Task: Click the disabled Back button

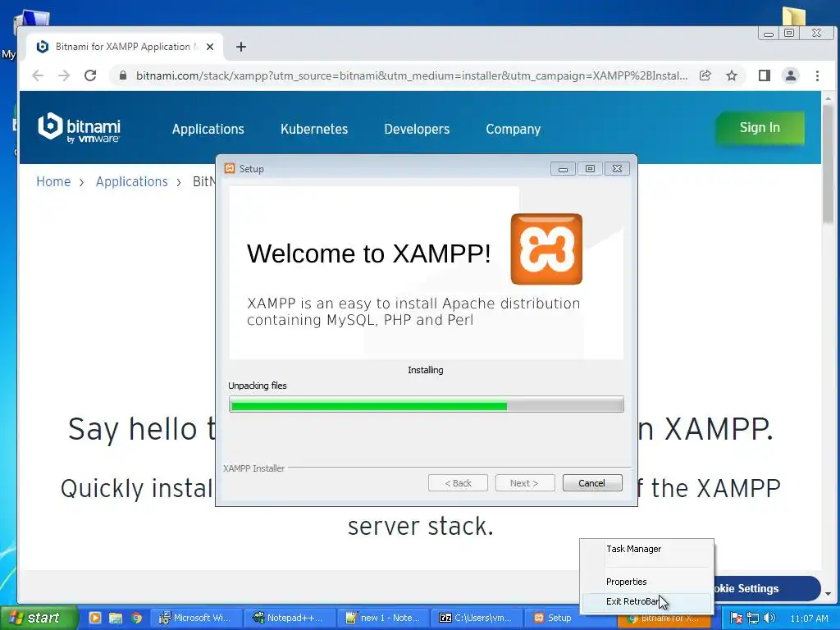Action: point(458,482)
